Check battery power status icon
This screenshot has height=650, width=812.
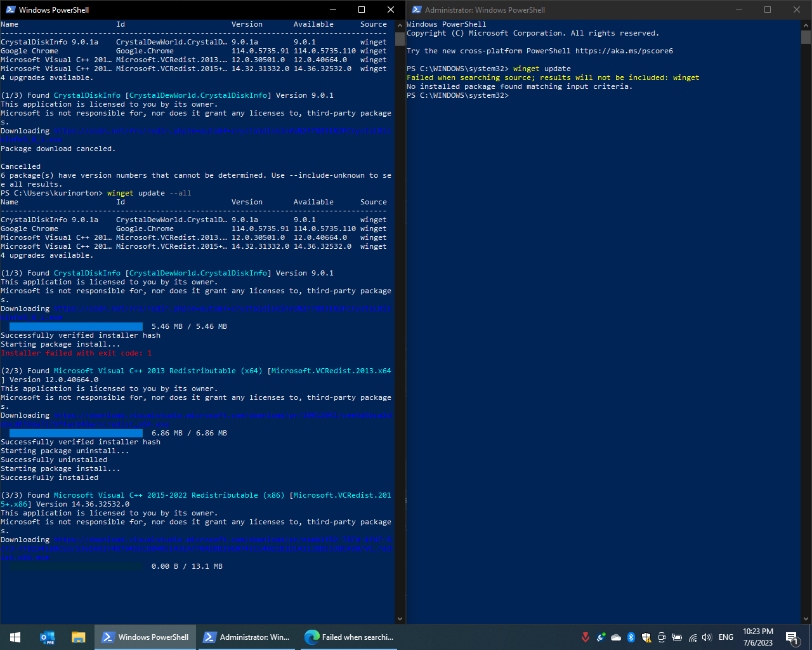click(677, 637)
